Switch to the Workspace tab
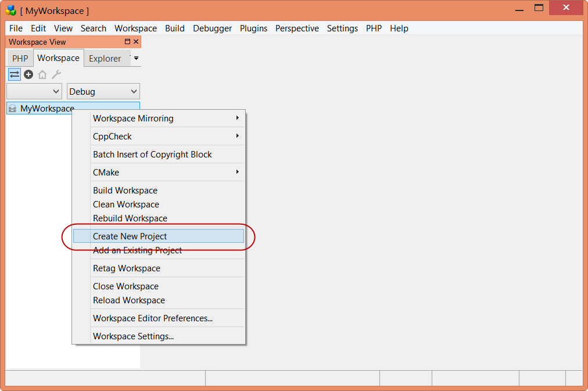588x391 pixels. pyautogui.click(x=58, y=58)
